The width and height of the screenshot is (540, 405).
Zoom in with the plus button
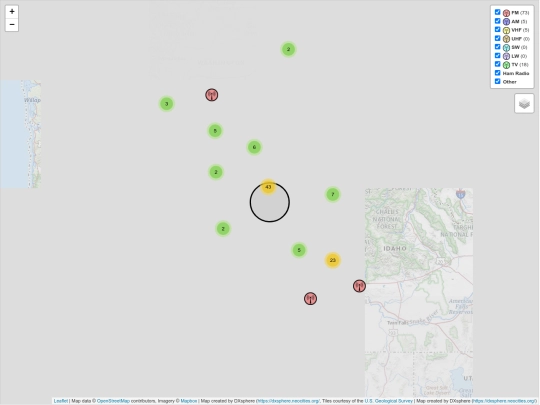[x=12, y=11]
